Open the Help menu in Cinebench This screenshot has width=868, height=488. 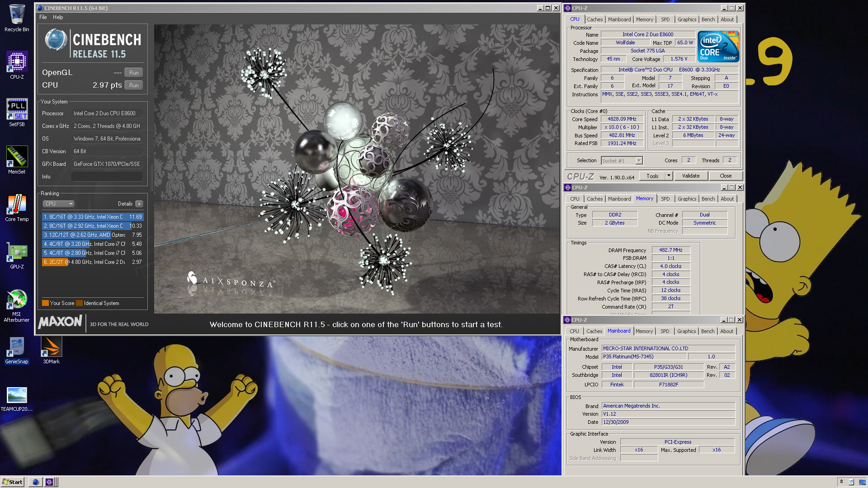58,17
